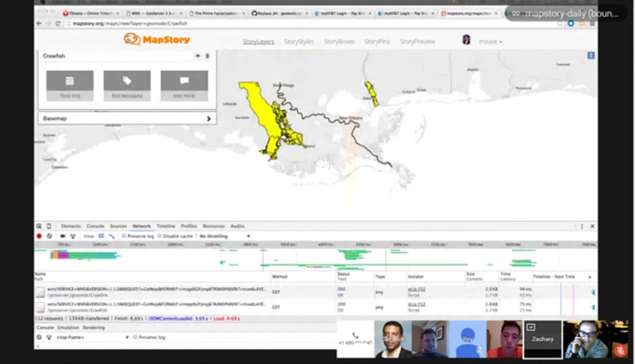
Task: Open the calendar time settings tile
Action: point(70,85)
